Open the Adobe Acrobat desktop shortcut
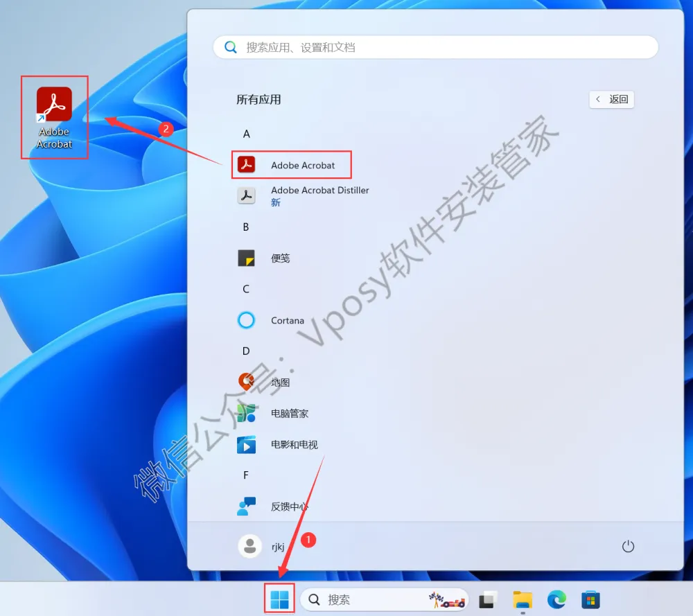Image resolution: width=693 pixels, height=616 pixels. pos(54,118)
